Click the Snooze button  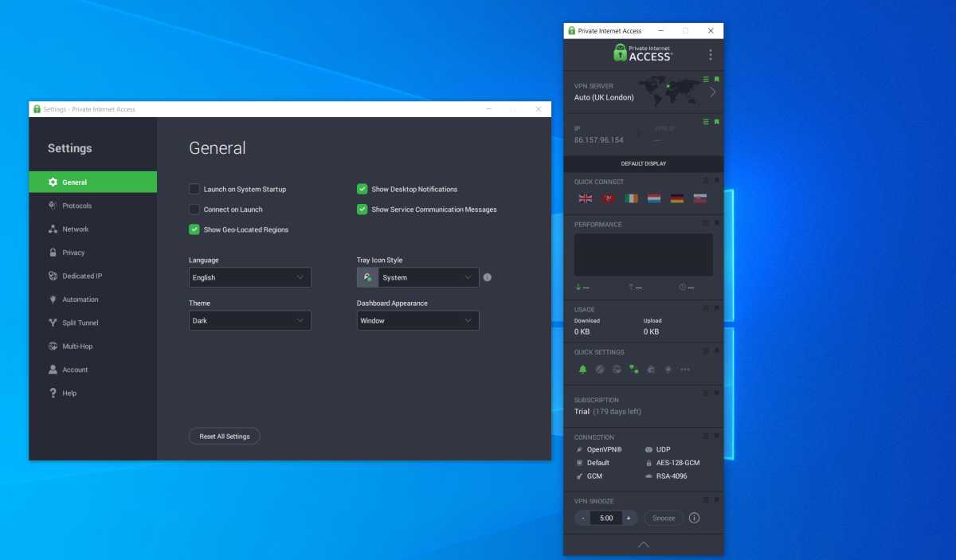[x=664, y=518]
